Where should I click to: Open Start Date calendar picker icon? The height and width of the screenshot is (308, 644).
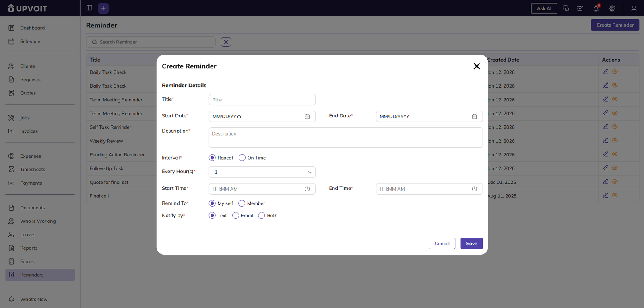[307, 117]
